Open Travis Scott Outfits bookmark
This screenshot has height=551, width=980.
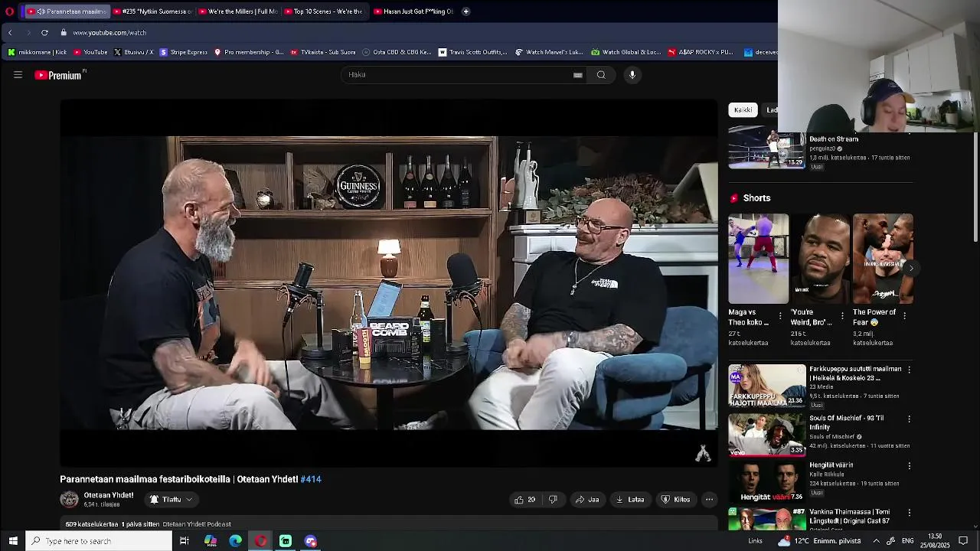pyautogui.click(x=473, y=52)
